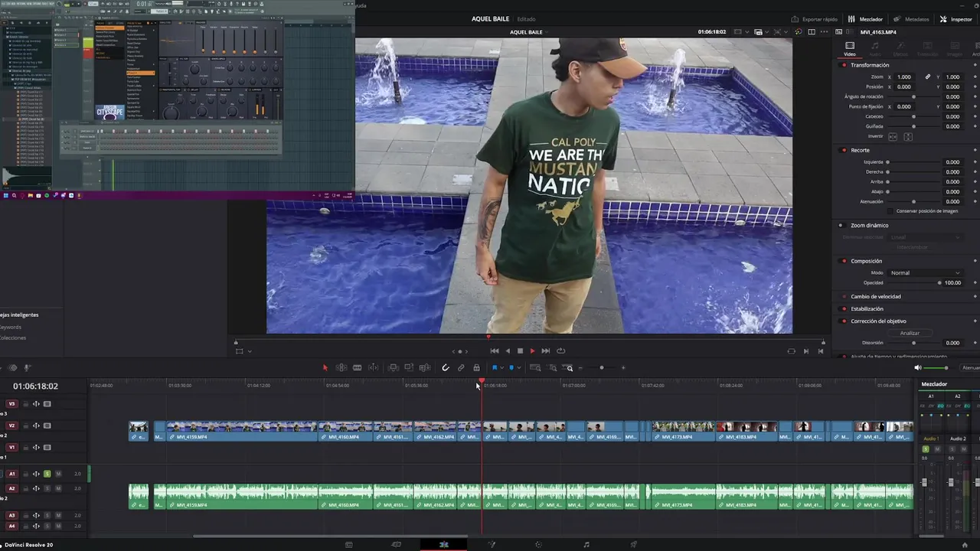Image resolution: width=980 pixels, height=551 pixels.
Task: Toggle the Inspector panel button
Action: [x=956, y=19]
